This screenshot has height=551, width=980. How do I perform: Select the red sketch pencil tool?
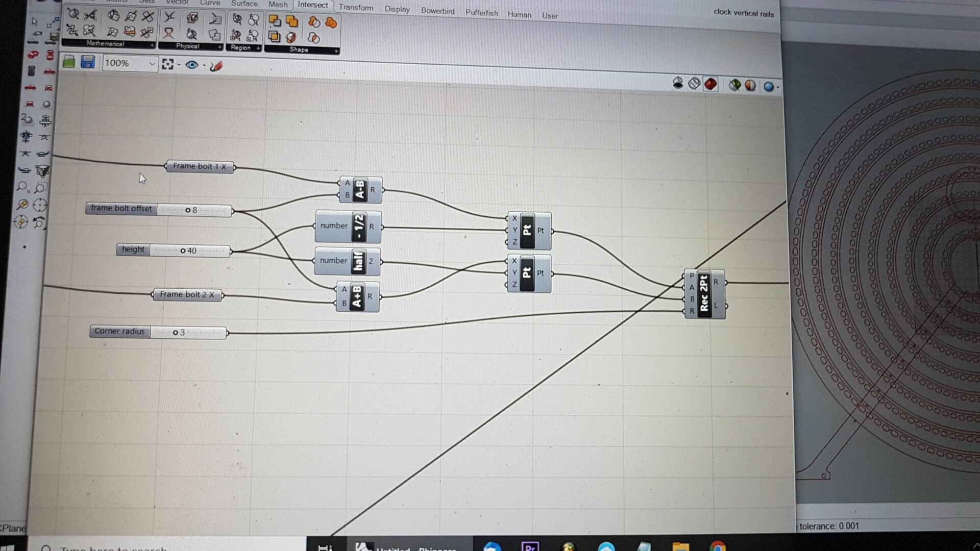coord(215,65)
